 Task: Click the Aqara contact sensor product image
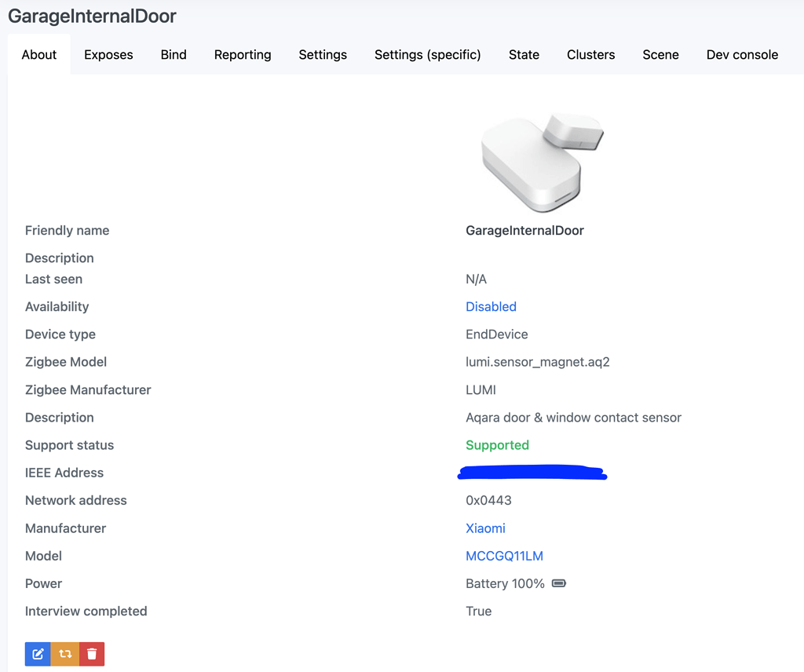coord(540,161)
